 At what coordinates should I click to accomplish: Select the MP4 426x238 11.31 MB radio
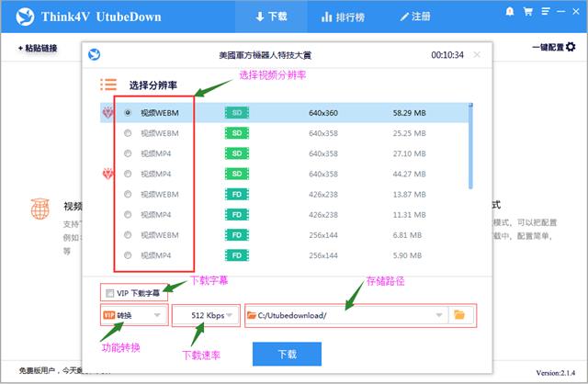point(128,214)
